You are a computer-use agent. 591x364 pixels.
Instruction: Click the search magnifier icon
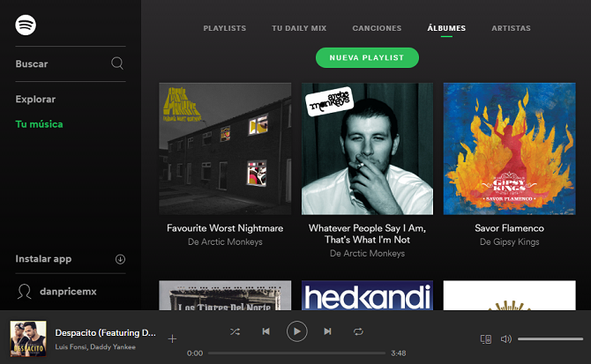pos(117,63)
